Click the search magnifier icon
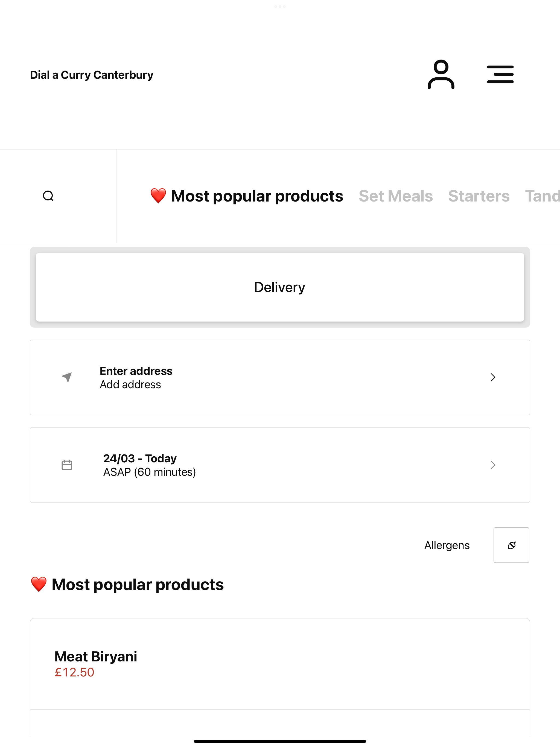 point(48,196)
